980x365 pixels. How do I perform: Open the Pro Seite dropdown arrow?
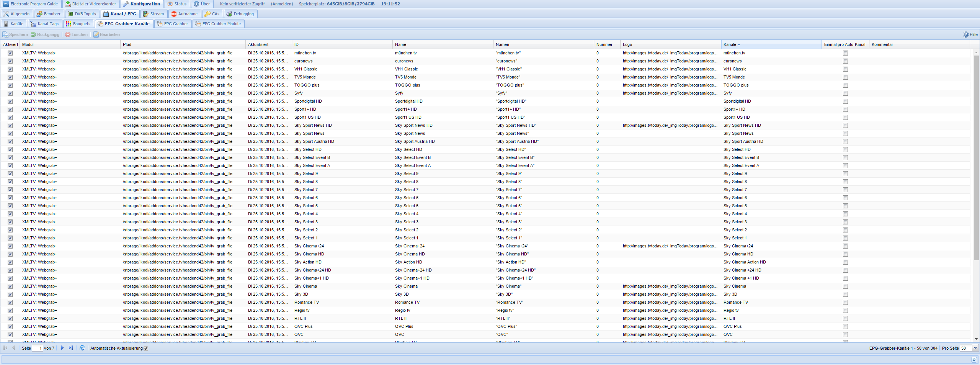pyautogui.click(x=975, y=348)
